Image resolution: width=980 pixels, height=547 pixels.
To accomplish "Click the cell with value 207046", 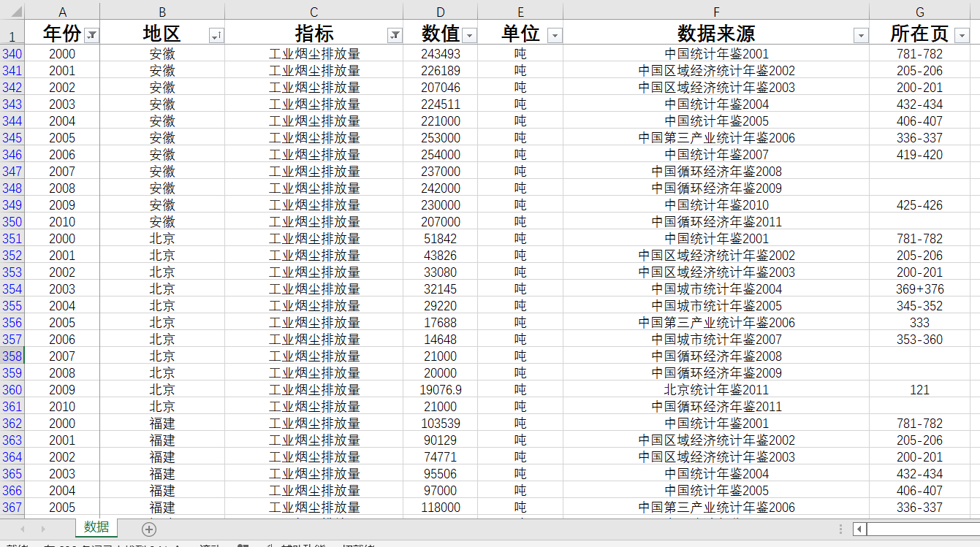I will 441,88.
